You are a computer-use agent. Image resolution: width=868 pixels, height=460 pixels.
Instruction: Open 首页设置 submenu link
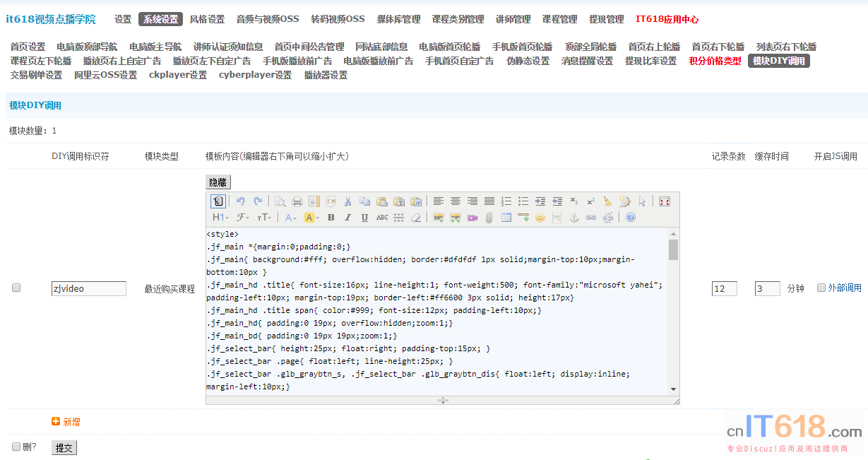(x=28, y=47)
